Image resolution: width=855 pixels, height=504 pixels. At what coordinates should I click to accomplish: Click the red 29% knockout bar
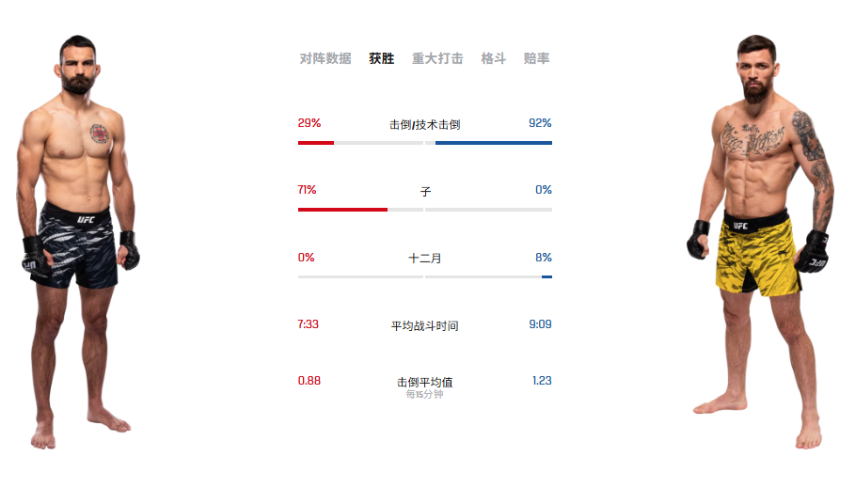tap(316, 143)
